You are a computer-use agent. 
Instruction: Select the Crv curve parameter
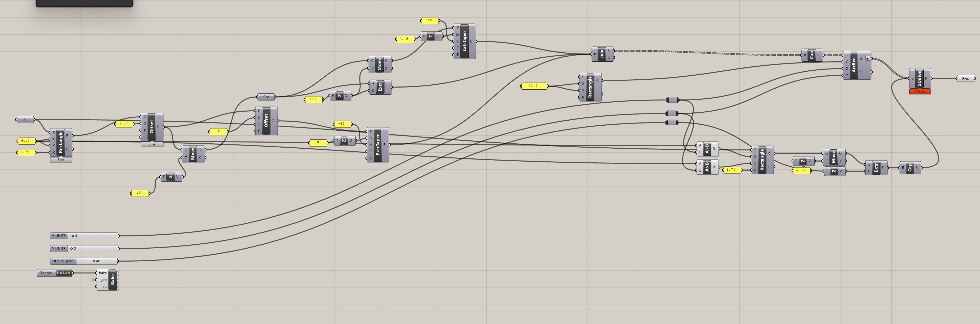click(266, 97)
